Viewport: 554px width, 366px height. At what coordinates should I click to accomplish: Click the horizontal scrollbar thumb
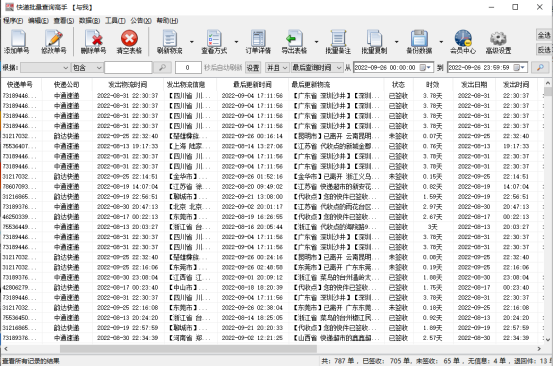coord(188,349)
